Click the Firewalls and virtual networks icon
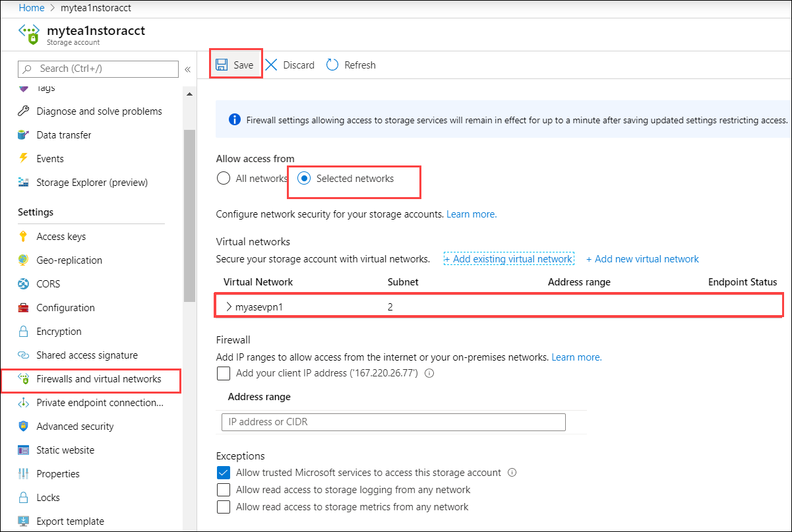Screen dimensions: 792x532 [x=24, y=379]
